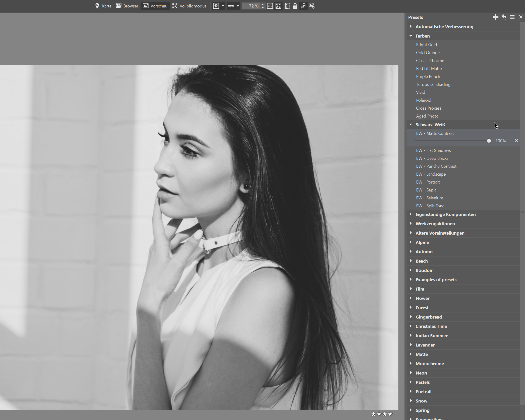This screenshot has height=420, width=525.
Task: Remove BW - Matte Contrast via X icon
Action: pyautogui.click(x=516, y=141)
